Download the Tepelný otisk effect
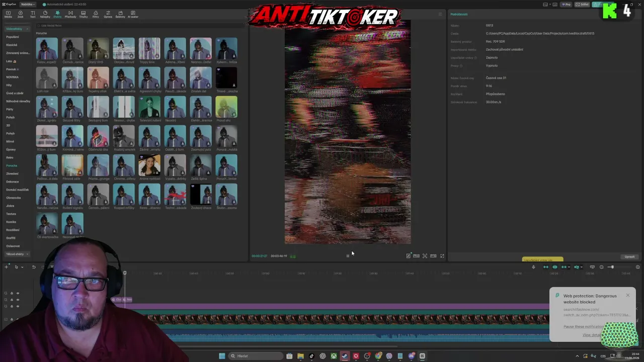644x362 pixels. (105, 85)
